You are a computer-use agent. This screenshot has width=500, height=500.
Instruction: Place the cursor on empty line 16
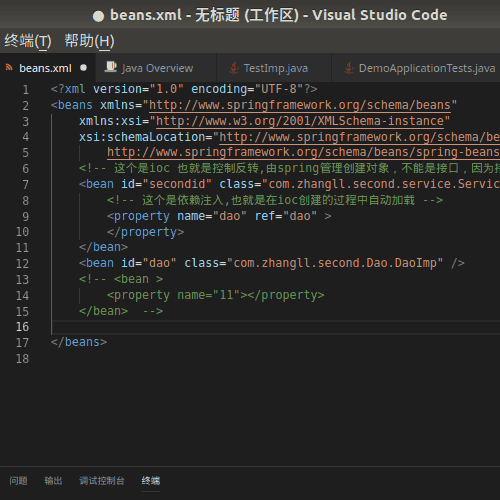click(x=276, y=327)
